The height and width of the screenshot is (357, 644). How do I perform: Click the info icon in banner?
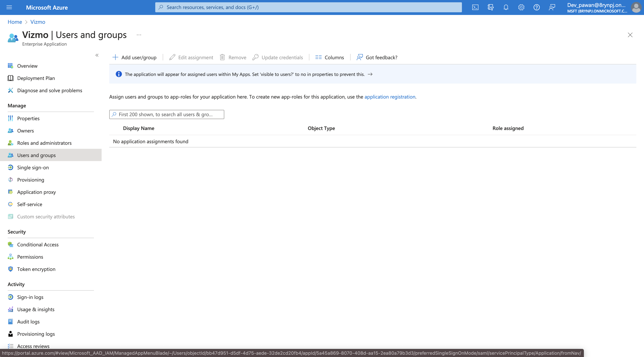coord(119,74)
